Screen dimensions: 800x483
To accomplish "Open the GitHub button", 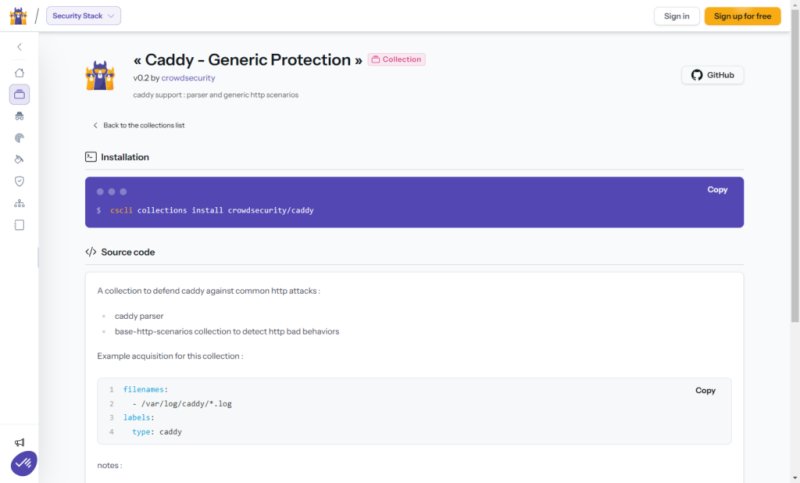I will [712, 75].
